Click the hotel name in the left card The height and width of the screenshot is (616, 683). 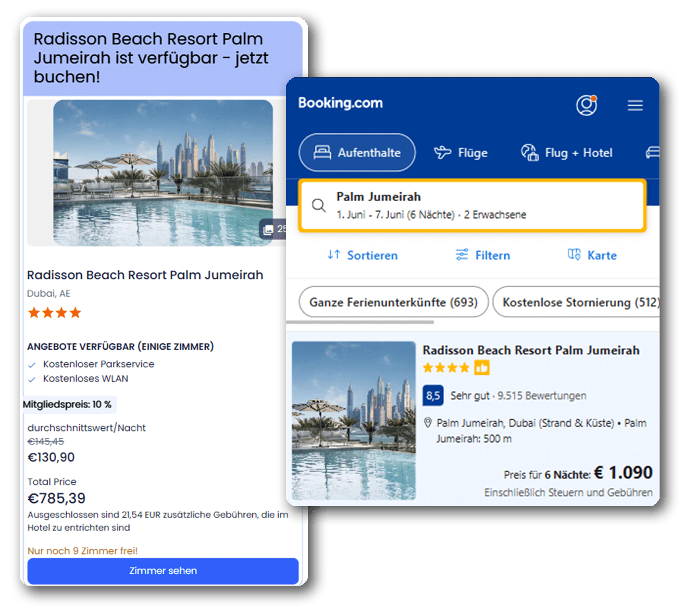145,275
